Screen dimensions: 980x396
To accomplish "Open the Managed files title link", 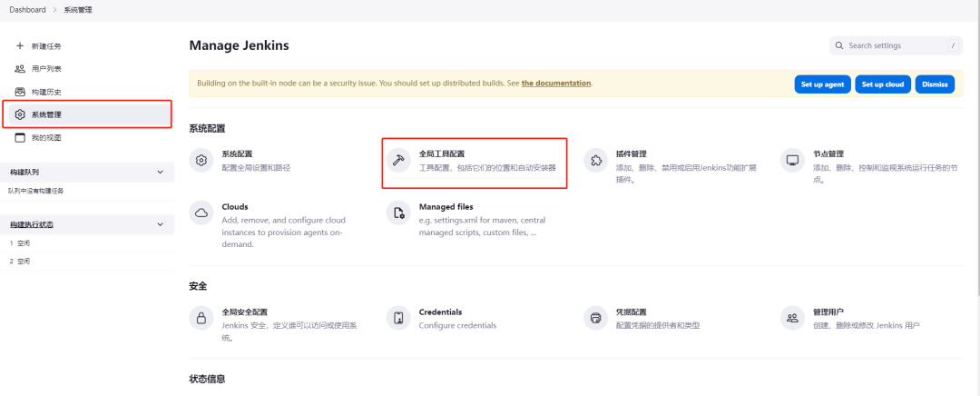I will pyautogui.click(x=446, y=206).
